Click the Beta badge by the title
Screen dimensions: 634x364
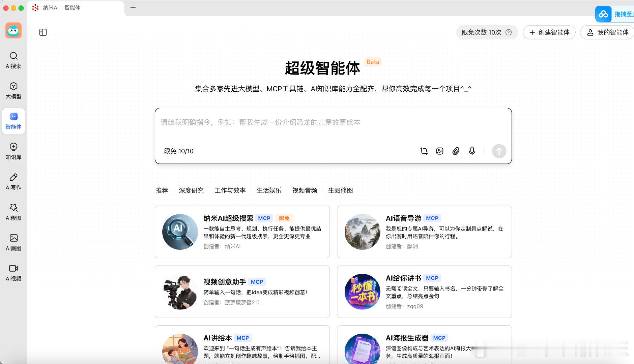[x=373, y=62]
